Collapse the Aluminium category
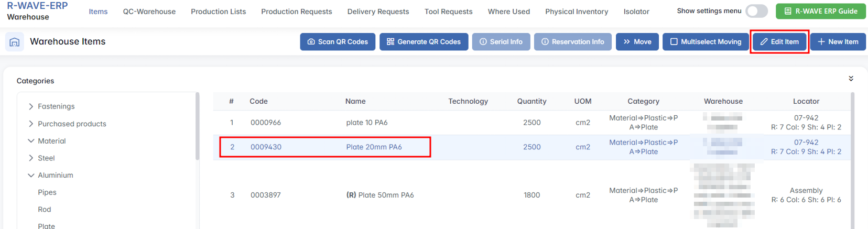868x229 pixels. [x=31, y=175]
